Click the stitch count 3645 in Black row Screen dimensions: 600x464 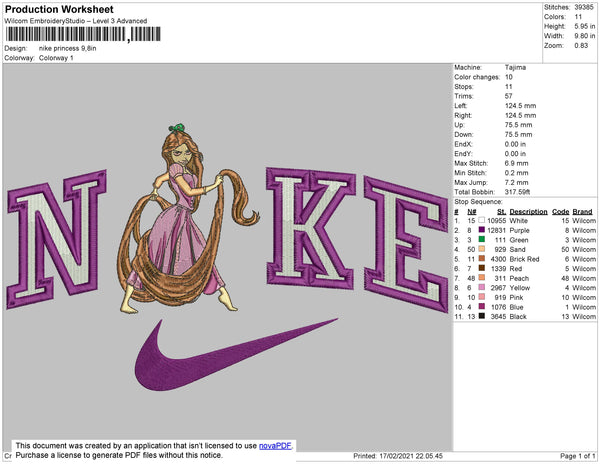pyautogui.click(x=498, y=316)
